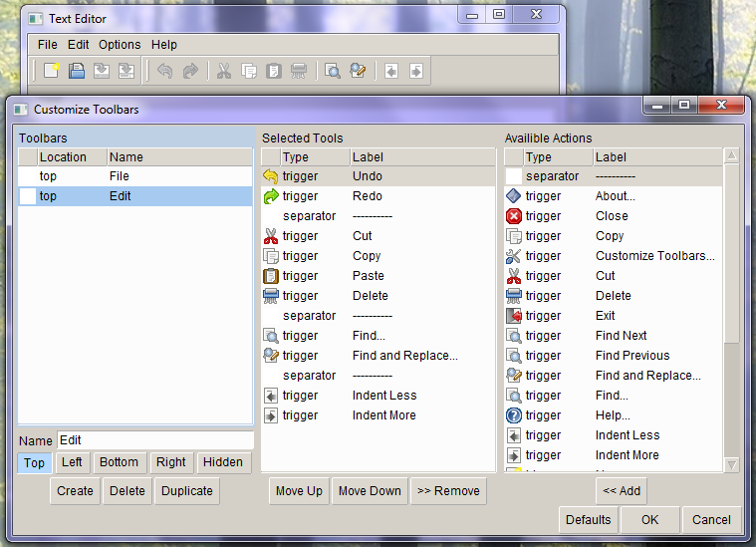Click the Paste clipboard icon in Text Editor toolbar

pos(274,71)
